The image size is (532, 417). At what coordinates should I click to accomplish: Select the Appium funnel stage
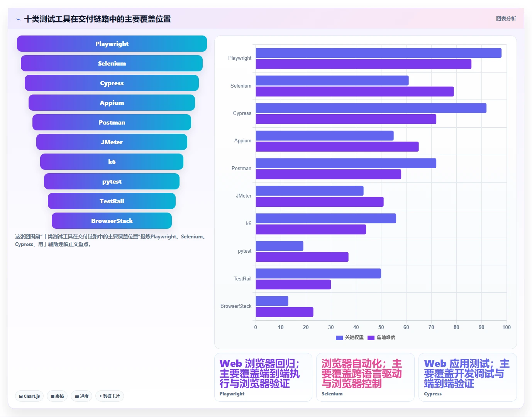pyautogui.click(x=112, y=103)
